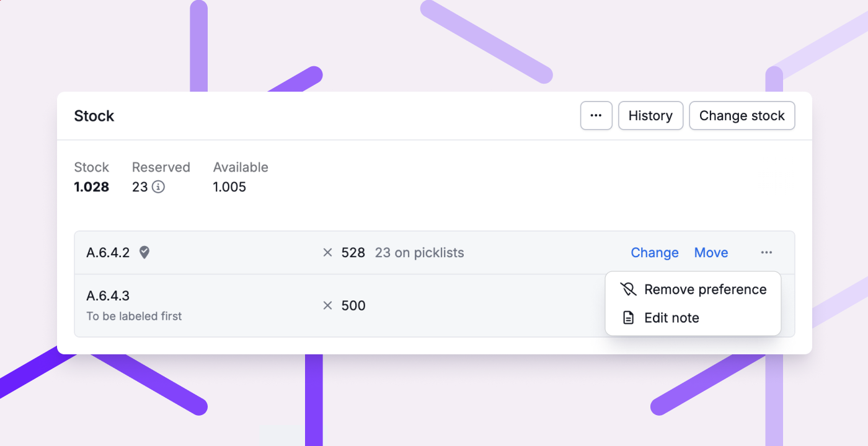868x446 pixels.
Task: Choose Edit note from the row menu
Action: coord(693,318)
